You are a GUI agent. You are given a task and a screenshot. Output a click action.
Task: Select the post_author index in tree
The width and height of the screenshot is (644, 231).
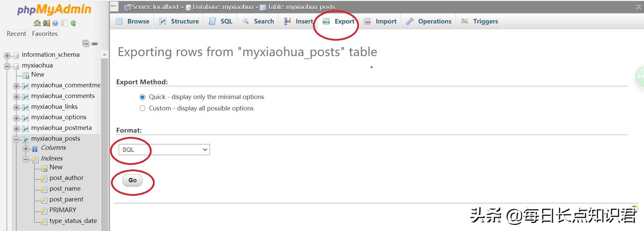point(66,178)
